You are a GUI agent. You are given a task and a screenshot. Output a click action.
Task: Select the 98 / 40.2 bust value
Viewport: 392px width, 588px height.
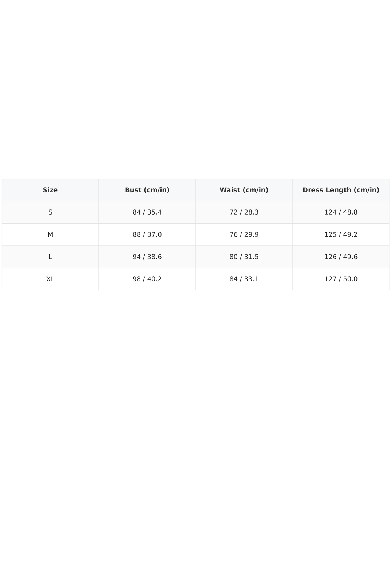coord(147,279)
